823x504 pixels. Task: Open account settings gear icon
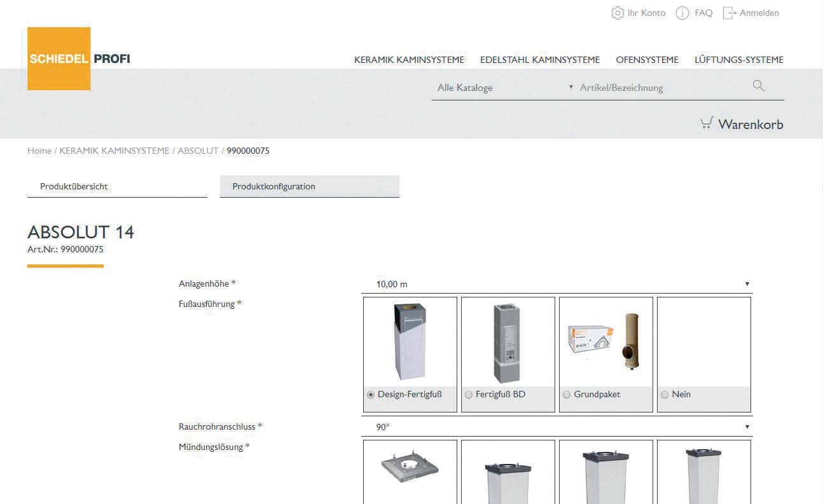point(617,13)
